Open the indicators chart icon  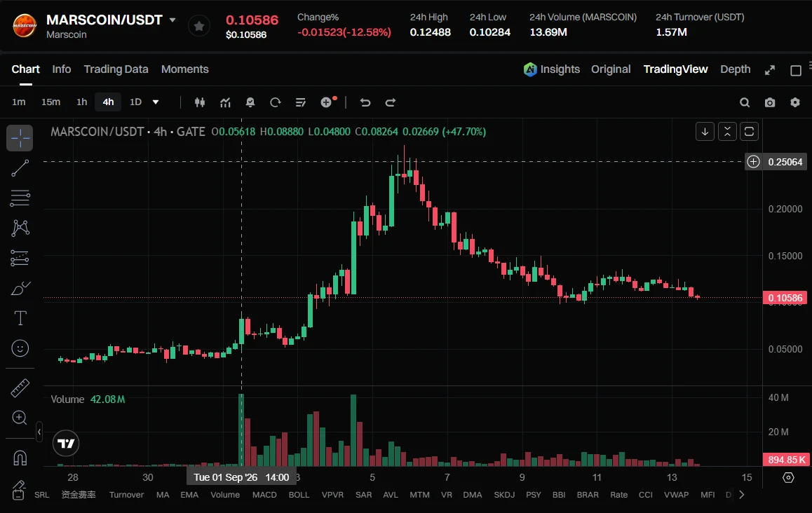click(225, 102)
